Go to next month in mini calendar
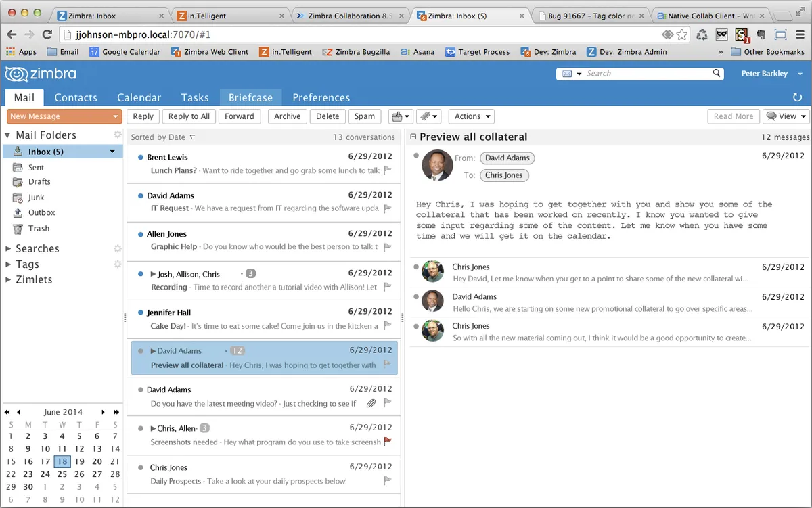The height and width of the screenshot is (508, 812). coord(103,412)
